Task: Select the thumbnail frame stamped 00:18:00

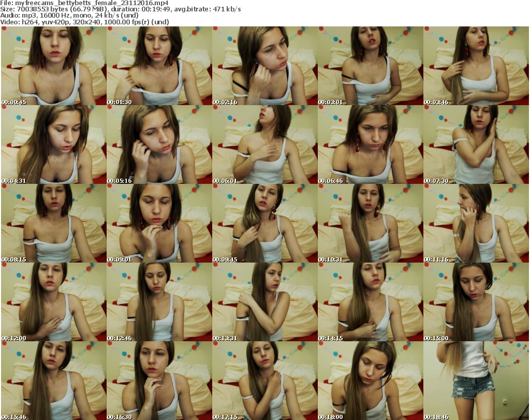Action: 370,381
